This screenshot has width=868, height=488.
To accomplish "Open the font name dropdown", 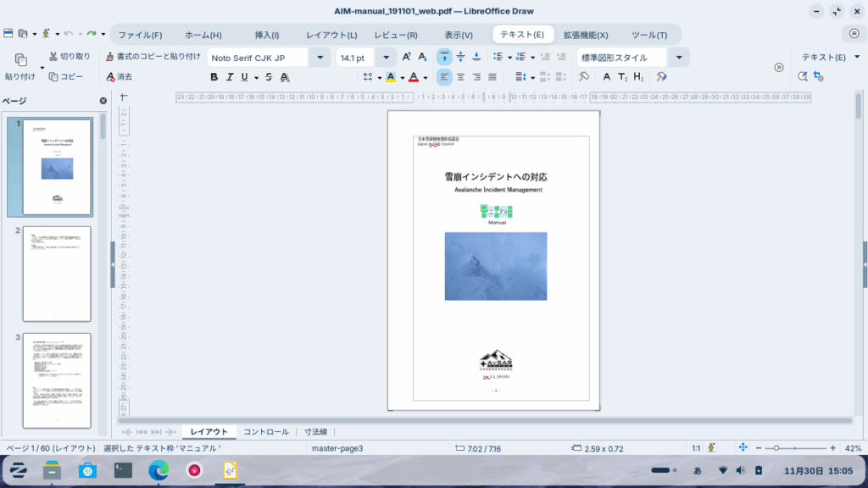I will click(x=320, y=58).
